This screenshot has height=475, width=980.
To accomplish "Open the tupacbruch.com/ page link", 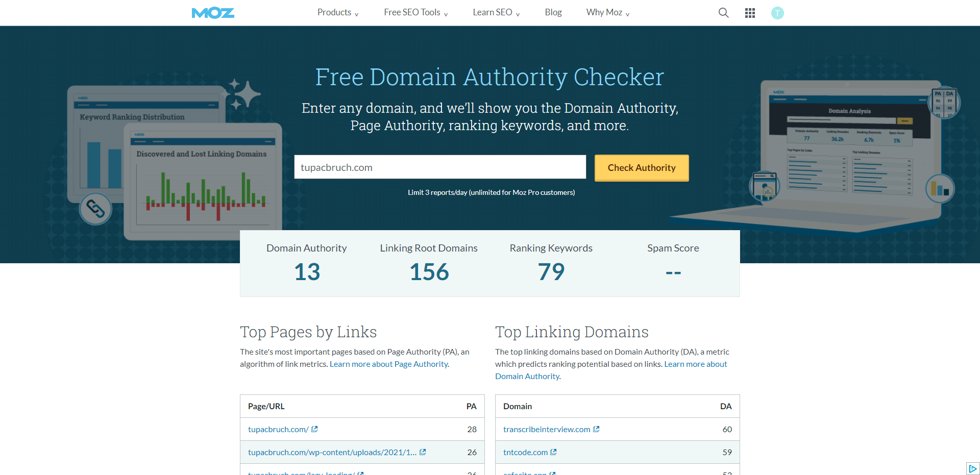I will click(278, 429).
